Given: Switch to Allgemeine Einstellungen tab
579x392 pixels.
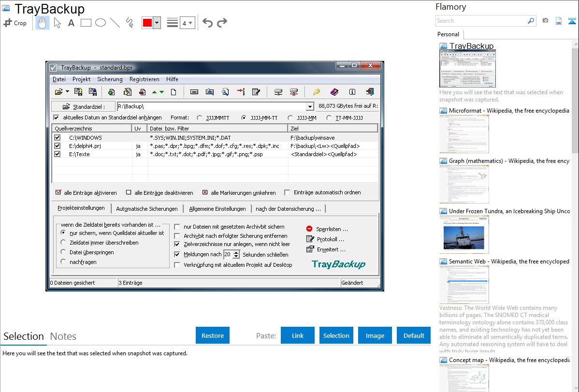Looking at the screenshot, I should 217,209.
